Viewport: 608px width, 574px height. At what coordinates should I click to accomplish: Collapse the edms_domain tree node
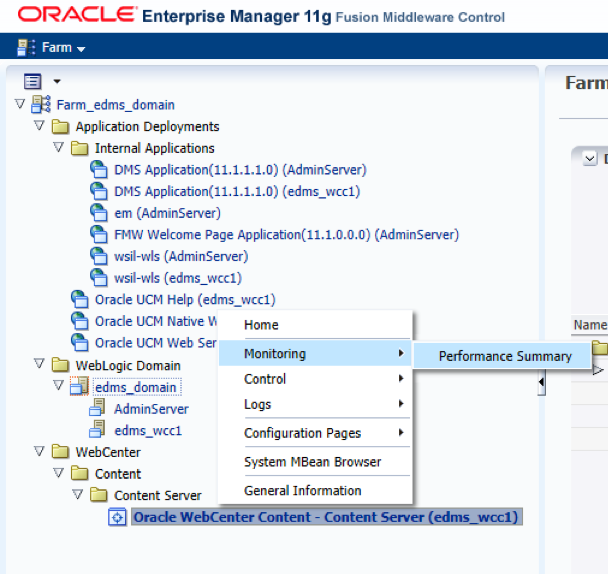coord(59,386)
